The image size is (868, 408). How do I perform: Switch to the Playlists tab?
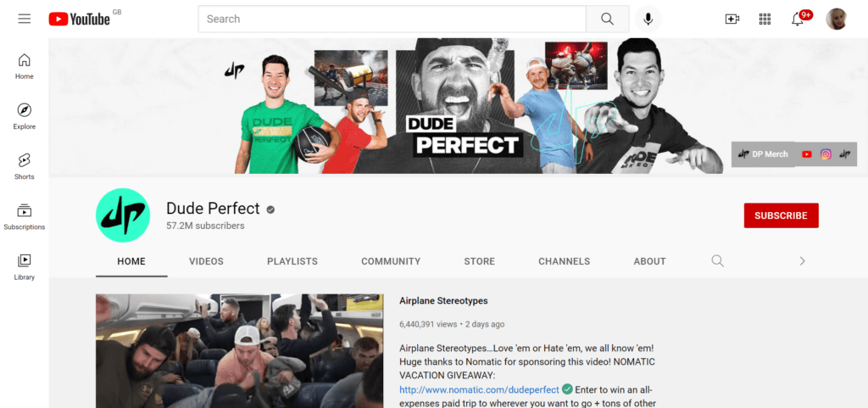[x=292, y=261]
